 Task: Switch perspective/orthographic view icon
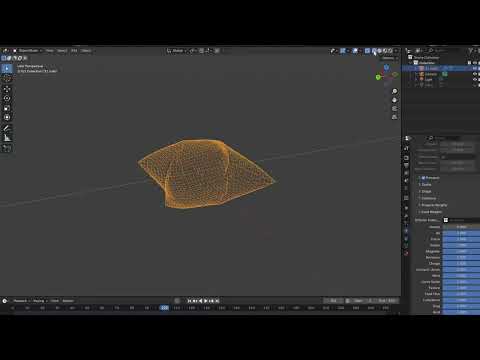coord(395,117)
